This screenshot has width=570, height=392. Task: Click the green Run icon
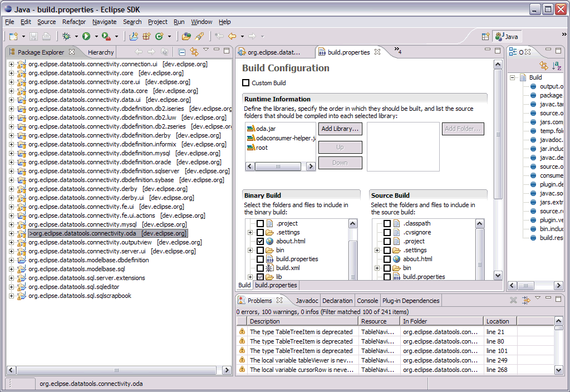(x=86, y=36)
